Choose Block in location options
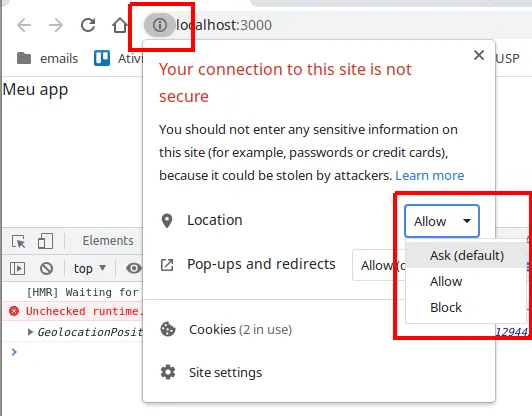The width and height of the screenshot is (532, 416). coord(466,307)
